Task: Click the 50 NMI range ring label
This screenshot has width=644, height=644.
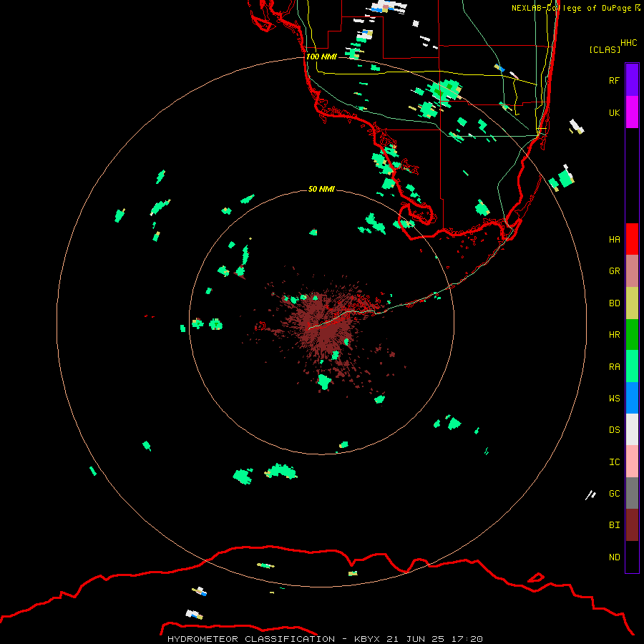Action: (x=321, y=189)
